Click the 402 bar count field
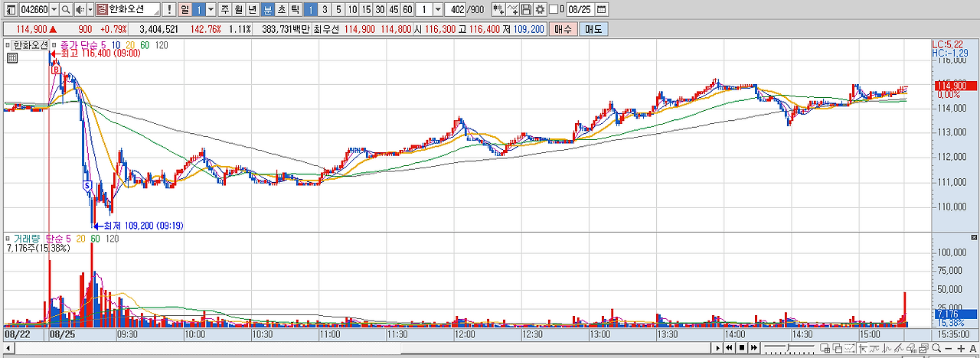980x358 pixels. pyautogui.click(x=456, y=9)
